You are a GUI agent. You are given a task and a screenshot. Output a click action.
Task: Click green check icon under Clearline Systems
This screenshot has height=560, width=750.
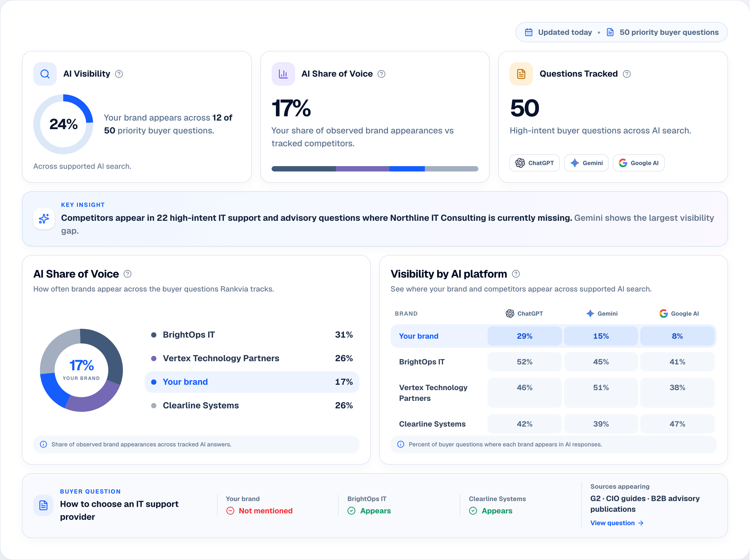(473, 511)
